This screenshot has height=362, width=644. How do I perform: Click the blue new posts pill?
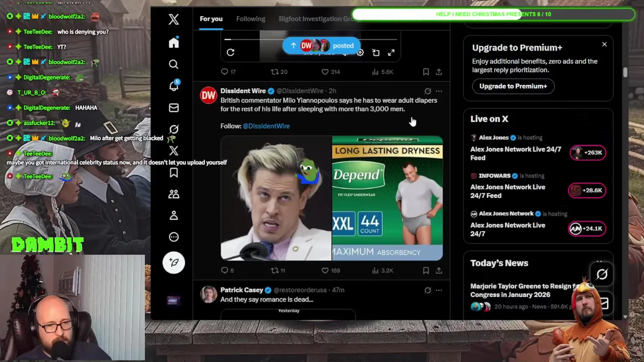tap(321, 46)
